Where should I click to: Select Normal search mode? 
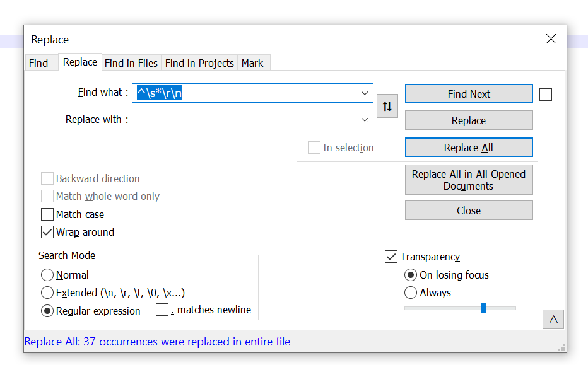pyautogui.click(x=47, y=275)
